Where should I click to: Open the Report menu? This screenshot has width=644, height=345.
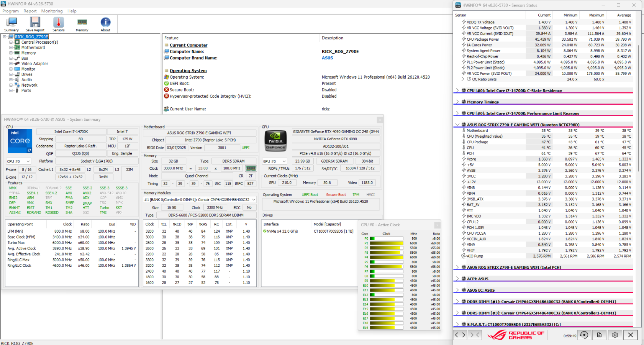[30, 11]
